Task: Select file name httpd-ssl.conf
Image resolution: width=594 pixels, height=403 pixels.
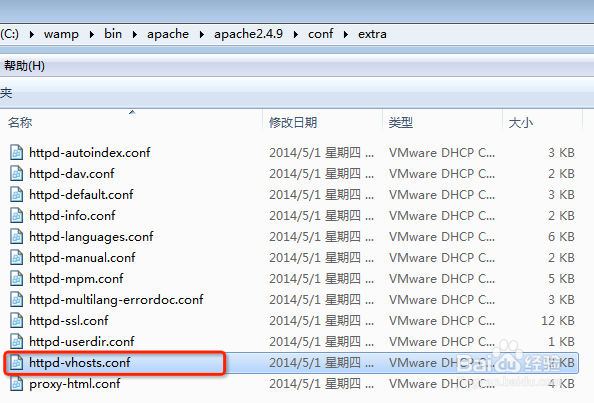Action: click(x=69, y=321)
